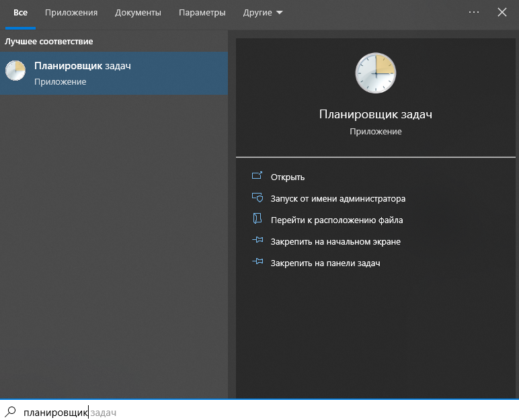Click the Приложение label in preview pane
This screenshot has height=420, width=519.
(x=375, y=132)
